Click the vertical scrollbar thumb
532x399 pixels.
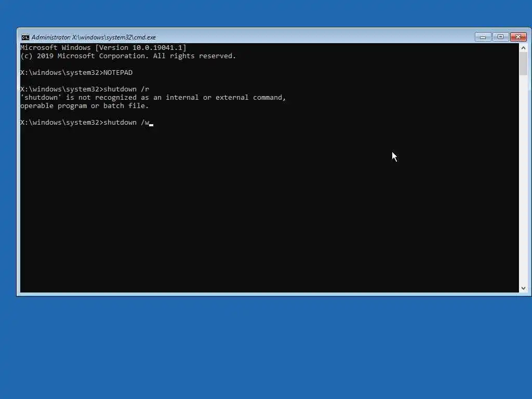pos(523,64)
